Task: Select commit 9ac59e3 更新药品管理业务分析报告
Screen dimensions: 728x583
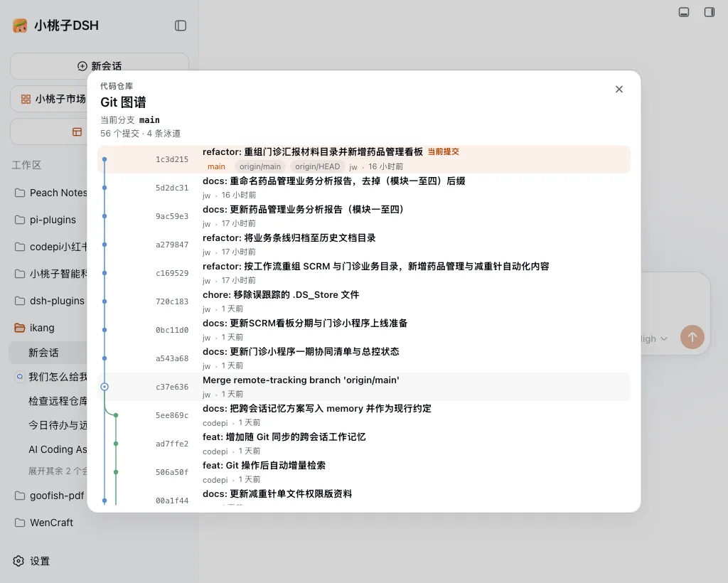Action: [364, 216]
